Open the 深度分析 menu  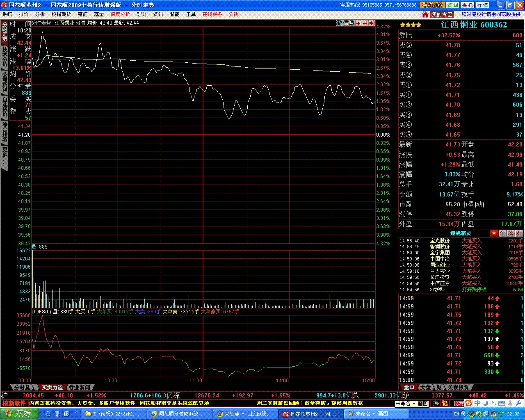click(x=120, y=14)
